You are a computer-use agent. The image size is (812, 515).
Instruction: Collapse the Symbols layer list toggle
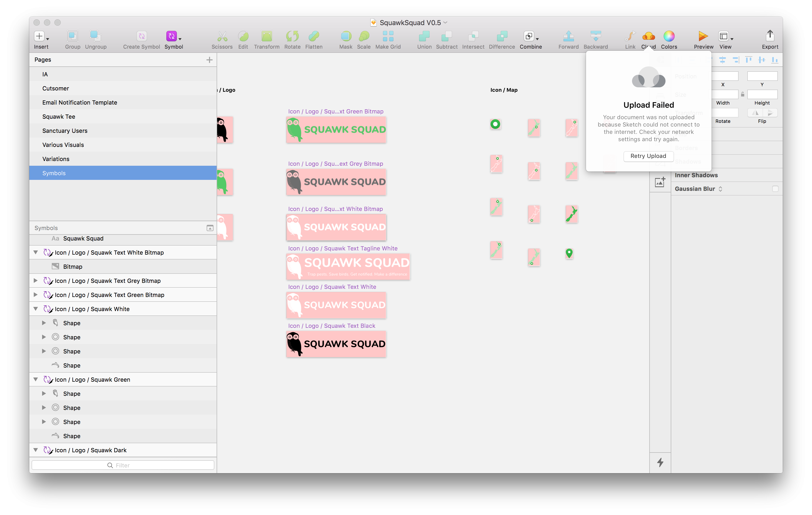(210, 228)
